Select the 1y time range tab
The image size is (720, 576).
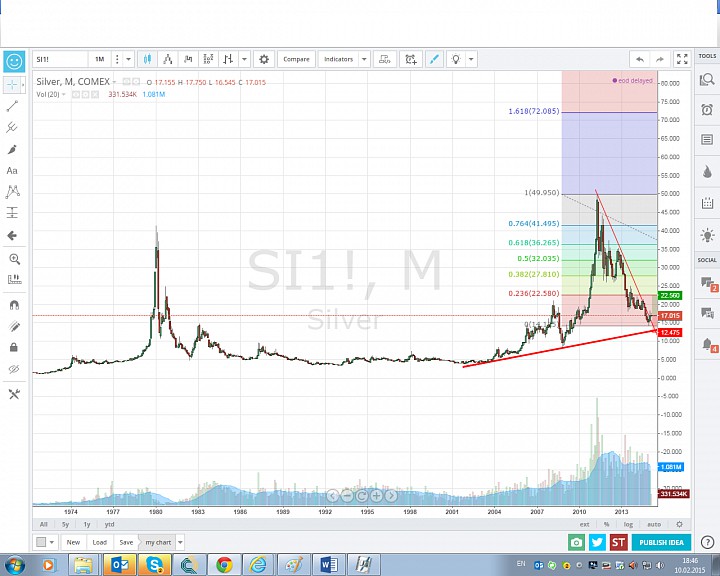(x=87, y=524)
